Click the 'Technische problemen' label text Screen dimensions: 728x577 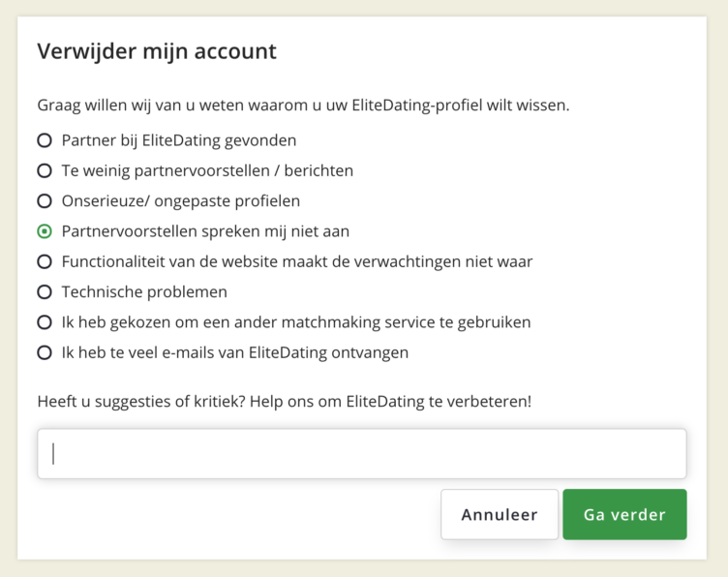(x=144, y=291)
